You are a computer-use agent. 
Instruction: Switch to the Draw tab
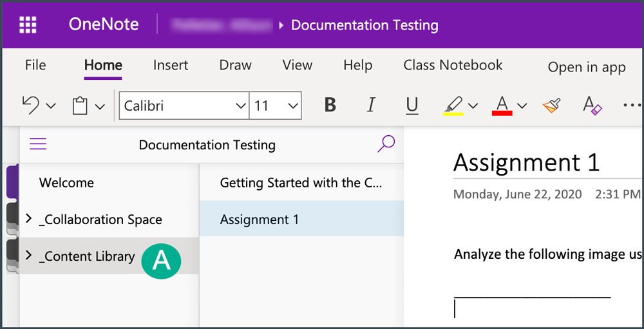point(235,65)
